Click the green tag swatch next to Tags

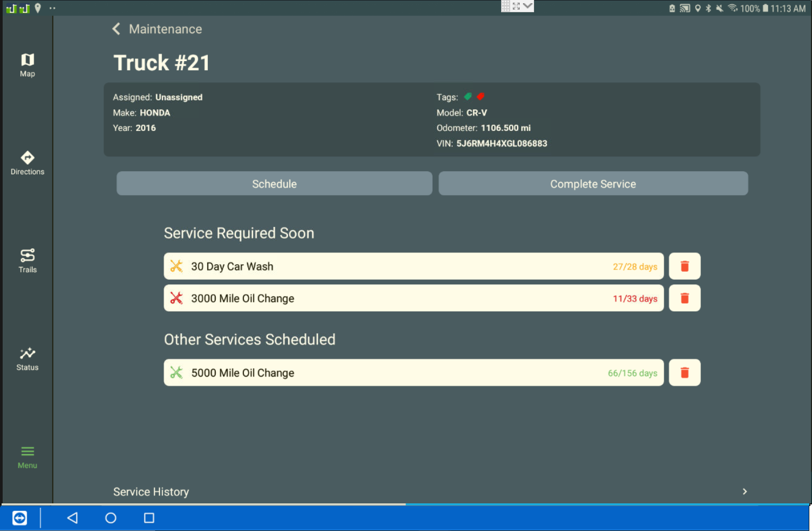tap(467, 96)
